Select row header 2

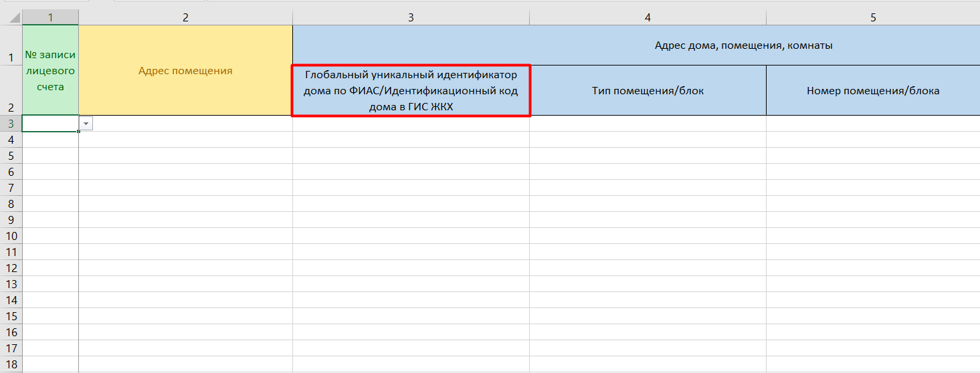click(x=11, y=90)
